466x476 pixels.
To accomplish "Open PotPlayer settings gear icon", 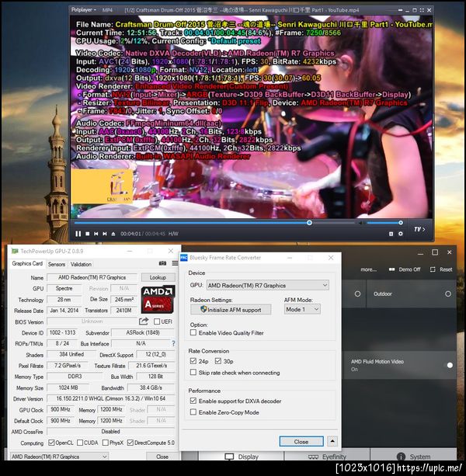I will click(x=401, y=234).
